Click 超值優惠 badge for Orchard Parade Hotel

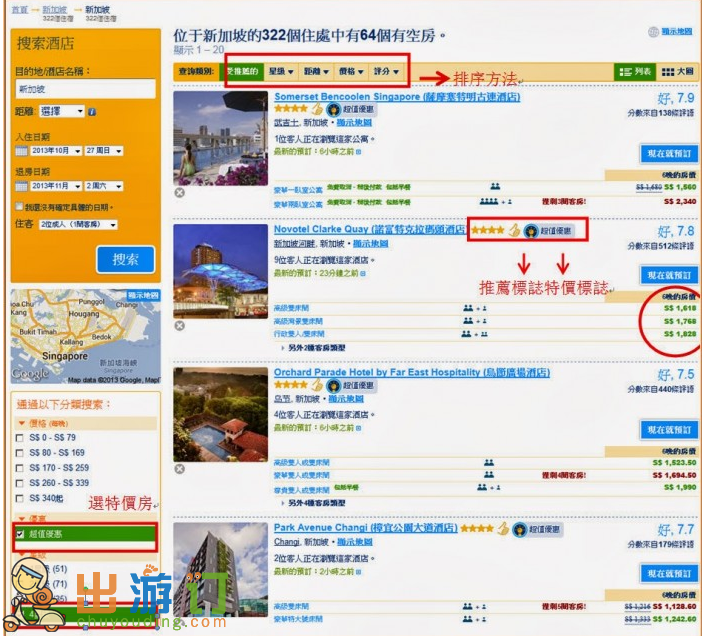pos(351,385)
